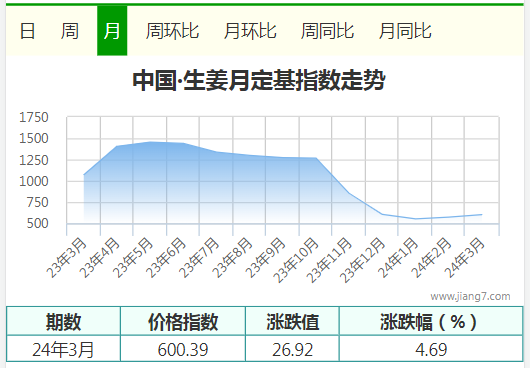Viewport: 530px width, 368px height.
Task: Click the 1000 y-axis value
Action: (34, 181)
